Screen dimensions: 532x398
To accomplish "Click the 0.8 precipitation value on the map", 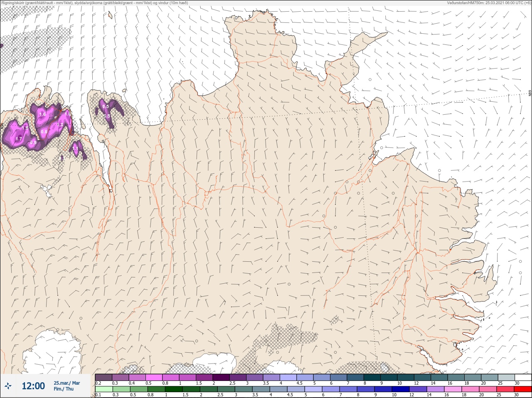I will pos(44,132).
